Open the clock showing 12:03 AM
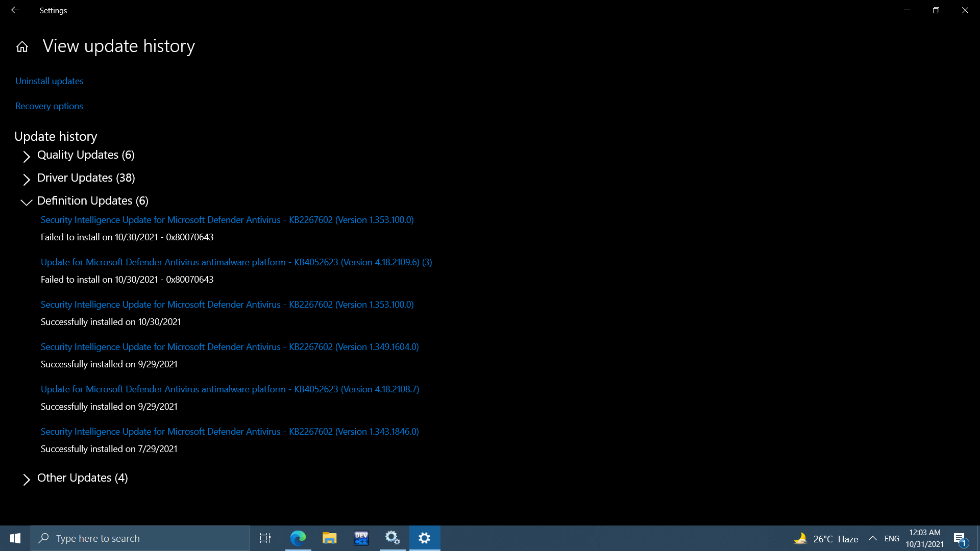This screenshot has width=980, height=551. (925, 539)
